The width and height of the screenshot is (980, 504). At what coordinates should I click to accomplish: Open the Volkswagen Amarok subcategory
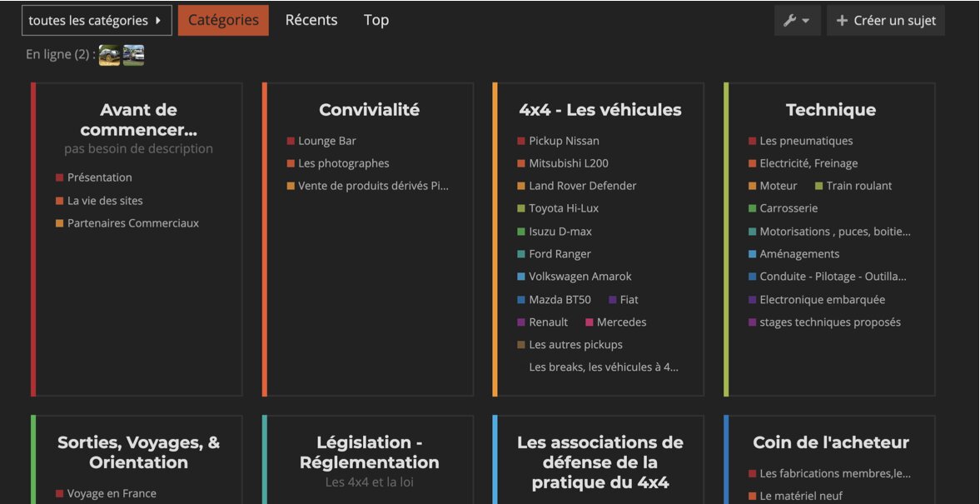(x=575, y=277)
